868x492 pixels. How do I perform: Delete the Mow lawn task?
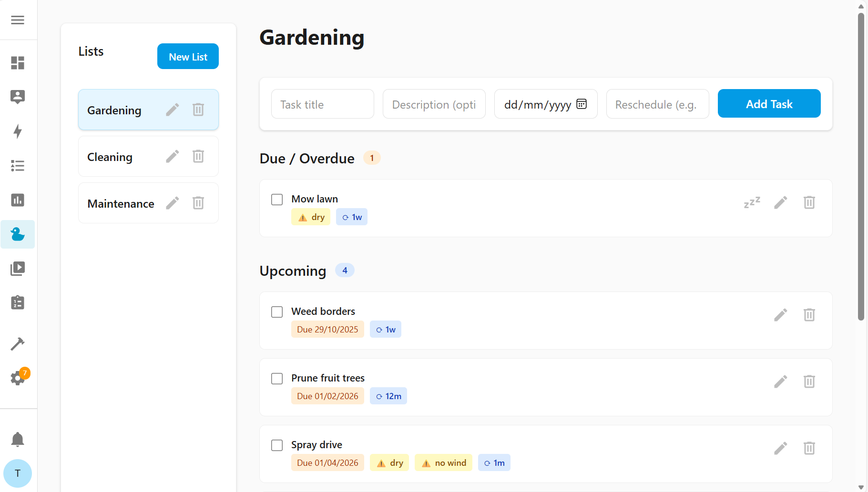click(x=809, y=202)
